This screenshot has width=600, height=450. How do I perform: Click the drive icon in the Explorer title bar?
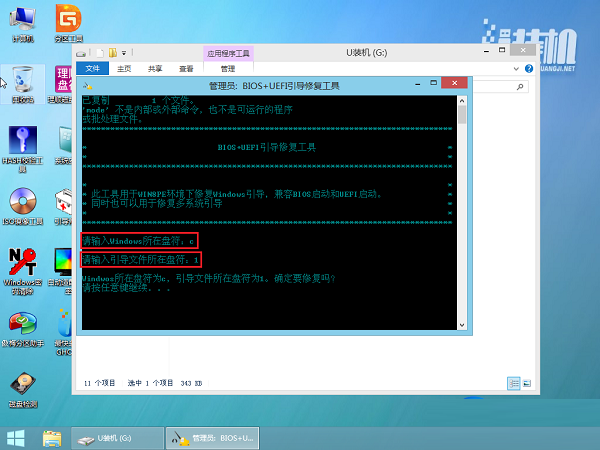pos(81,53)
